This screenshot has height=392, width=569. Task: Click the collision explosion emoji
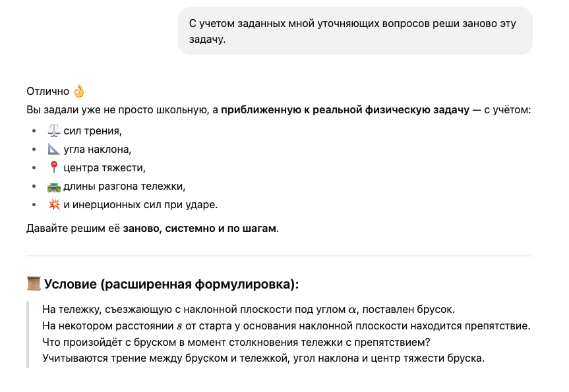click(x=54, y=204)
